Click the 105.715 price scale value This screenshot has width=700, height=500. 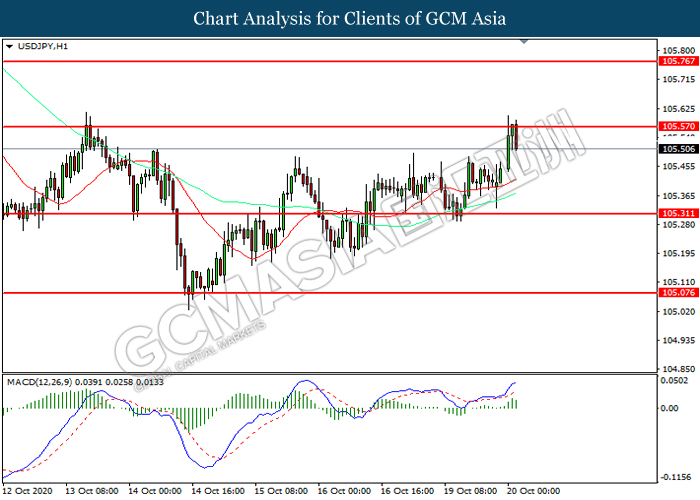click(679, 79)
